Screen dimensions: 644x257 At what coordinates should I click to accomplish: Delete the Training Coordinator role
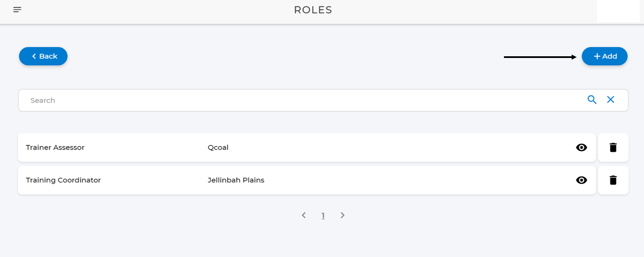613,180
